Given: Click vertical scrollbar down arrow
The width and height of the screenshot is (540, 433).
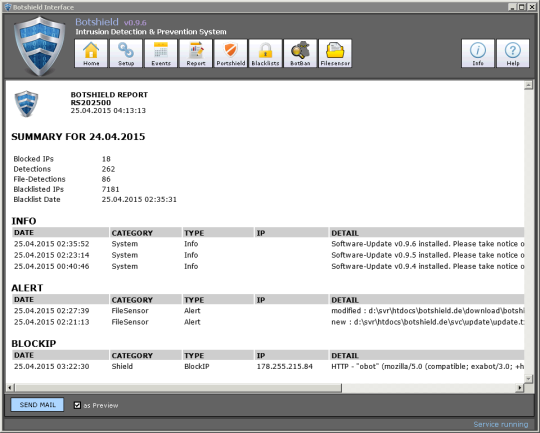Looking at the screenshot, I should coord(528,379).
